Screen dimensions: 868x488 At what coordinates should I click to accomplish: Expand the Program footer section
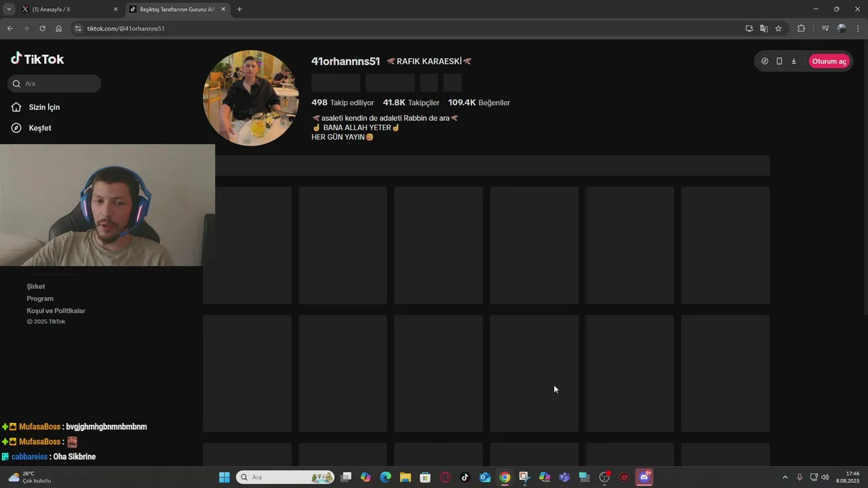(x=40, y=298)
